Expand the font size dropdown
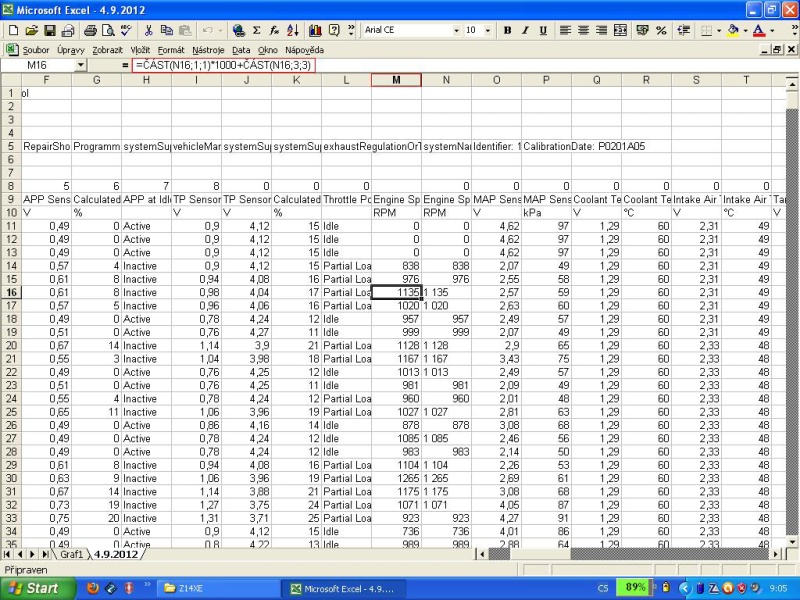This screenshot has width=800, height=600. 487,31
